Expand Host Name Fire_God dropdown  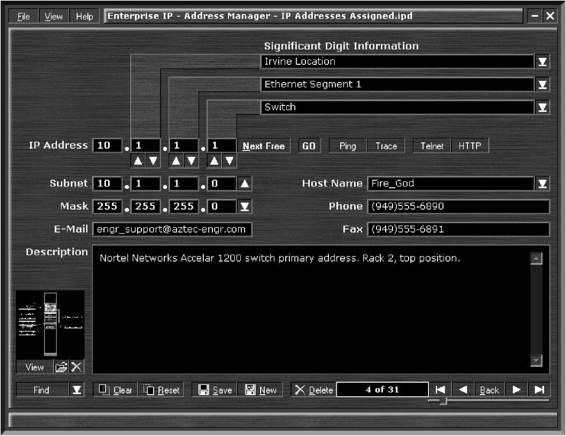[542, 183]
